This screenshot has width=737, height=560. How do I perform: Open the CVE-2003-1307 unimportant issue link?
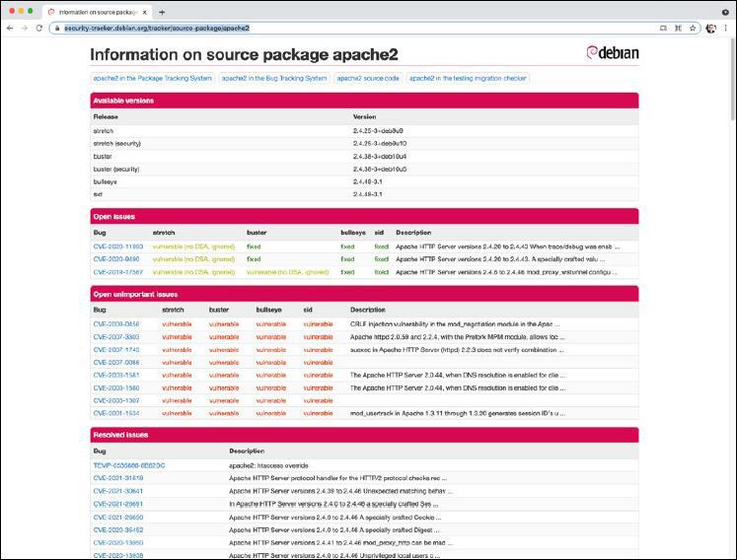pyautogui.click(x=116, y=400)
